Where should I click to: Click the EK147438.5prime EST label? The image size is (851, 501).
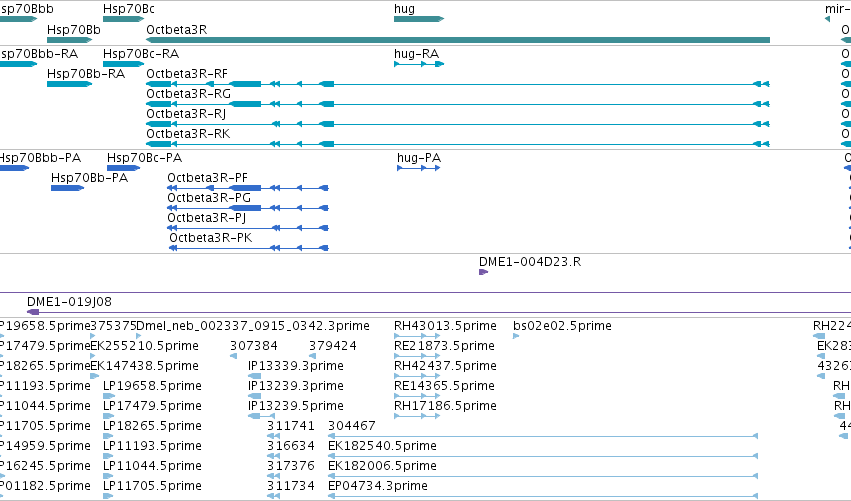click(144, 366)
